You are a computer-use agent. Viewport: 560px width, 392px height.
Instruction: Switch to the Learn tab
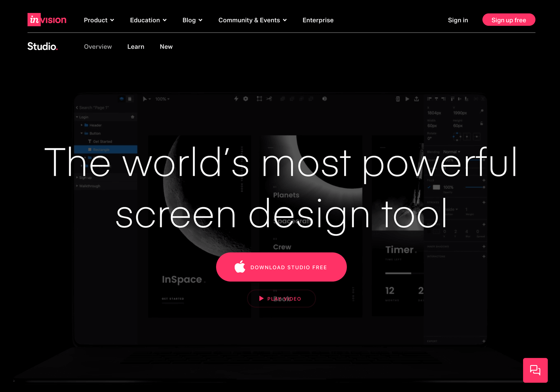(x=136, y=47)
